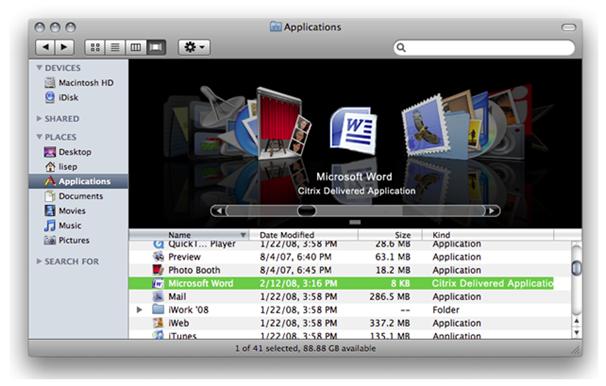Click the window resize grip corner
Screen dimensions: 606x386
576,350
